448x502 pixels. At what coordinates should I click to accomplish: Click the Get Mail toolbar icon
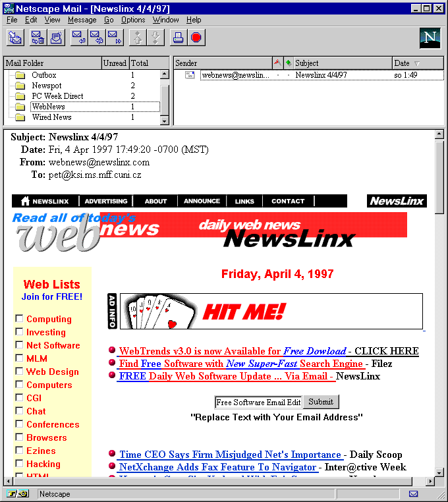[x=15, y=38]
